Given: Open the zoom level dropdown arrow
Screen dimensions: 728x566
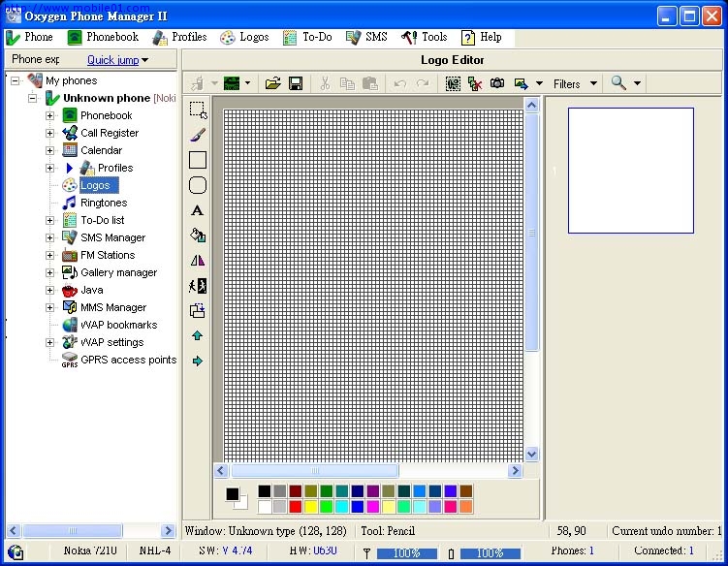Looking at the screenshot, I should point(638,83).
